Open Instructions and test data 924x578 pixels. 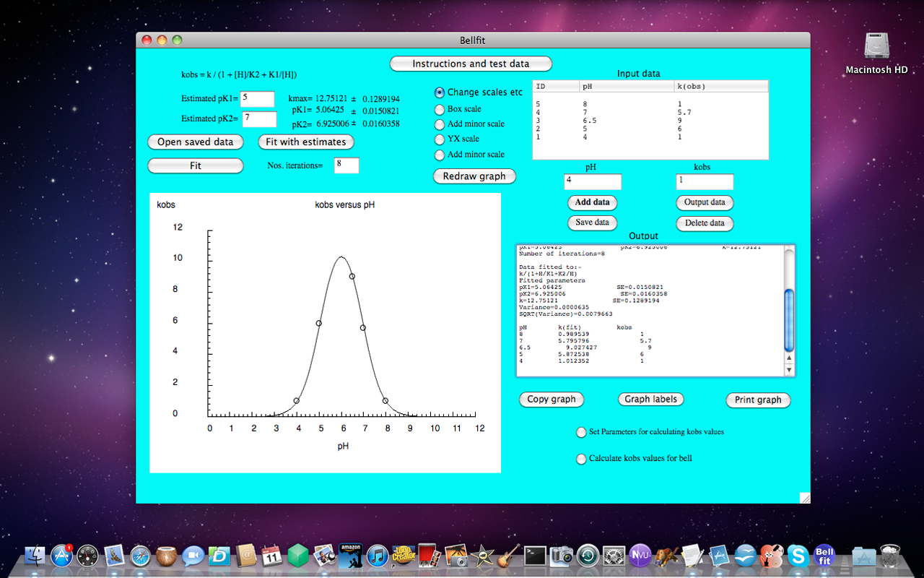point(471,64)
